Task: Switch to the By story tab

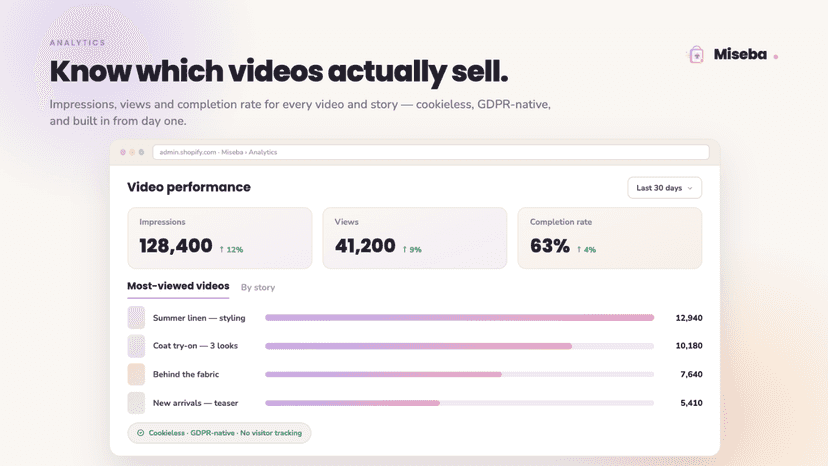Action: pos(258,287)
